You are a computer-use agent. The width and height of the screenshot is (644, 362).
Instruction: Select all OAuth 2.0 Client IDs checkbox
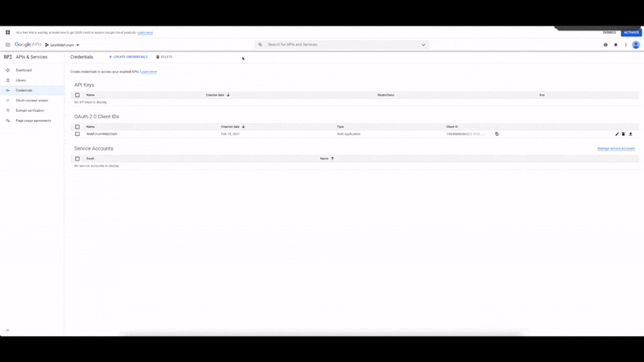click(x=77, y=127)
